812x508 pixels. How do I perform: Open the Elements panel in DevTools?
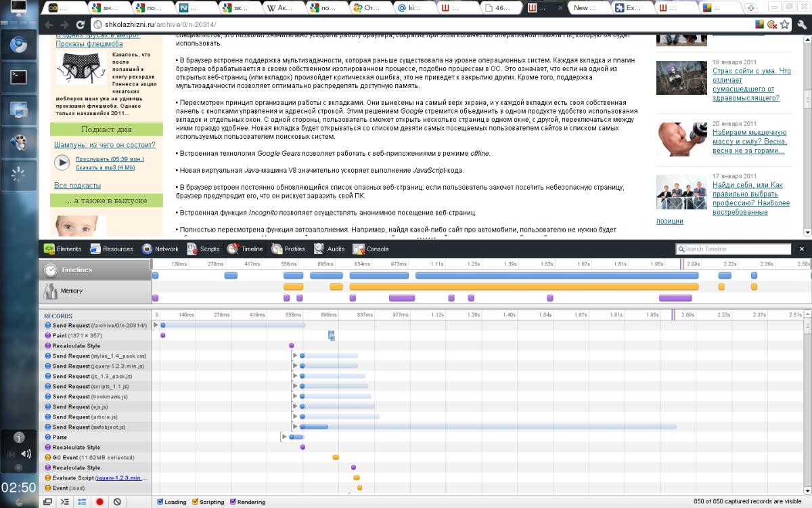[x=62, y=249]
